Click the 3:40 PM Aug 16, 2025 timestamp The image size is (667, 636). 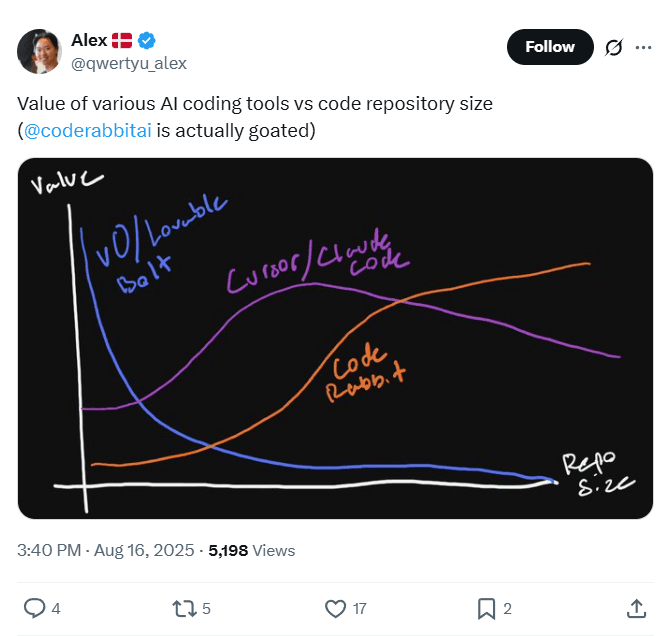coord(107,550)
